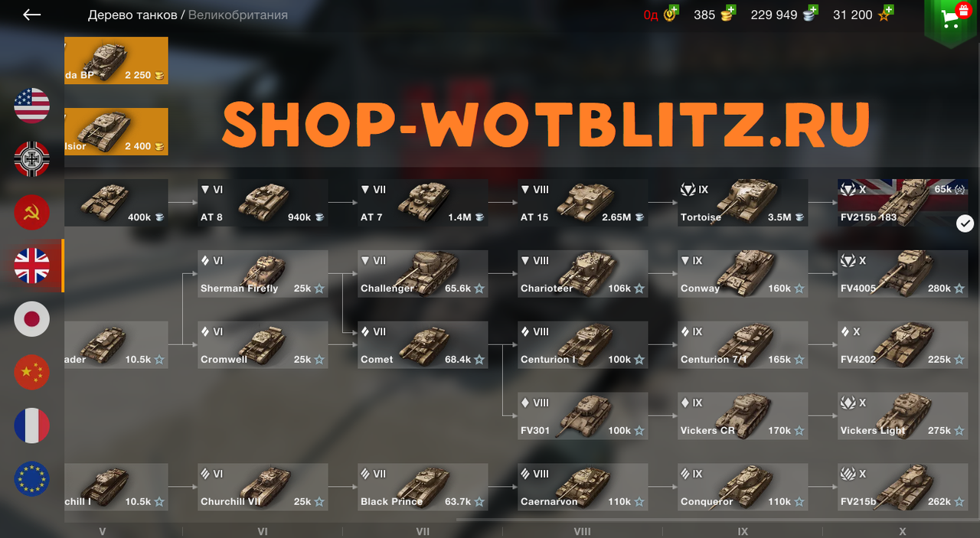
Task: Open the Tortoise tank card
Action: pyautogui.click(x=743, y=203)
